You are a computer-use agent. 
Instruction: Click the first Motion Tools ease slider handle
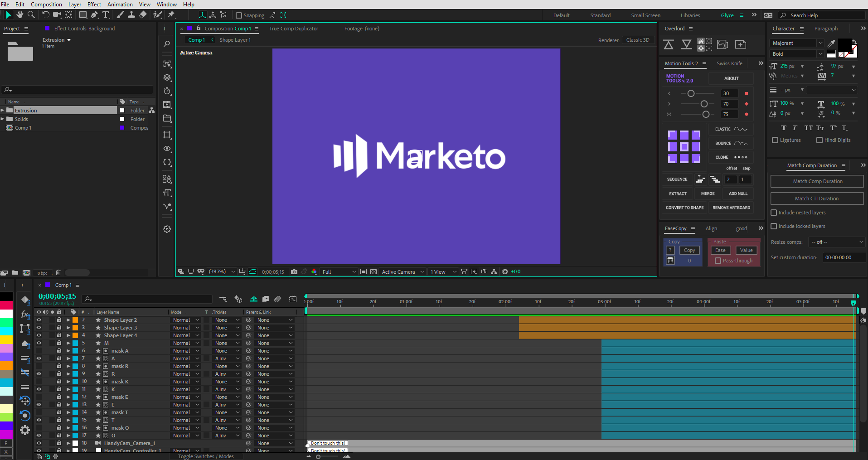691,93
